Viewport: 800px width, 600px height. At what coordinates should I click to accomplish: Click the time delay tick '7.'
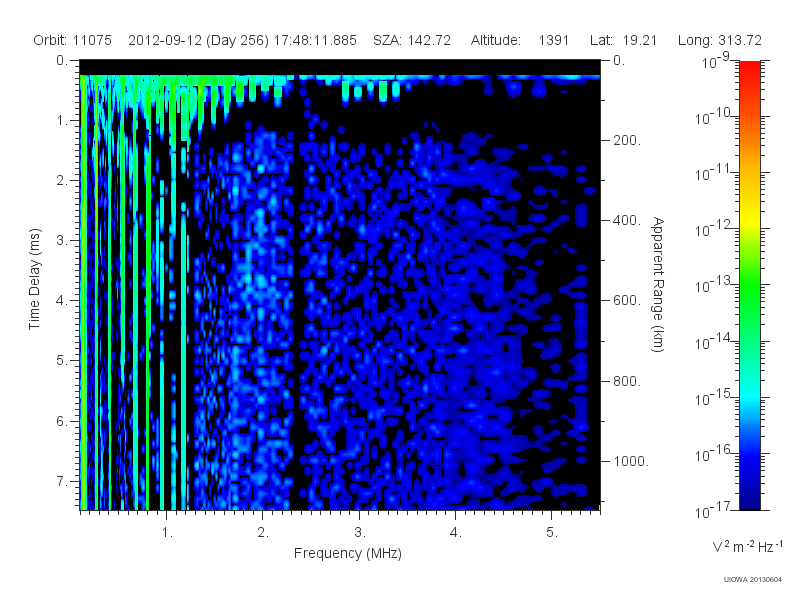tap(62, 481)
